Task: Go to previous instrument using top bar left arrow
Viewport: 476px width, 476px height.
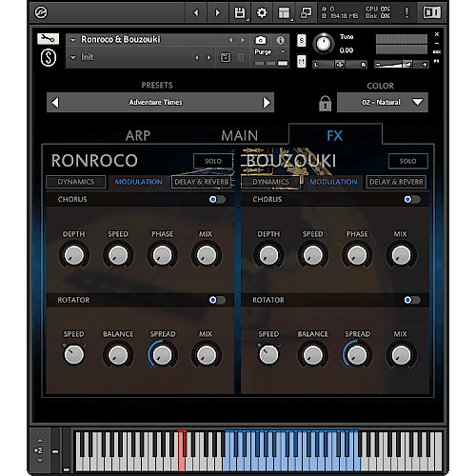Action: (196, 12)
